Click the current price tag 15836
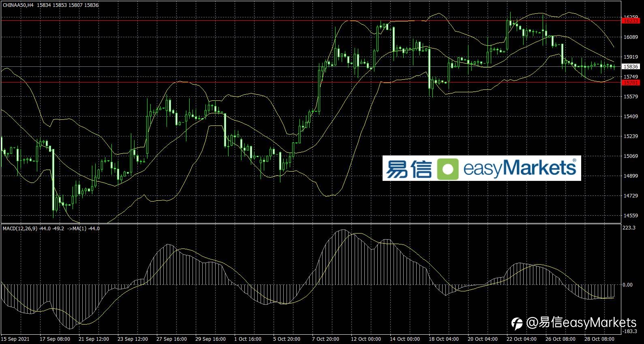Image resolution: width=644 pixels, height=344 pixels. click(x=631, y=67)
